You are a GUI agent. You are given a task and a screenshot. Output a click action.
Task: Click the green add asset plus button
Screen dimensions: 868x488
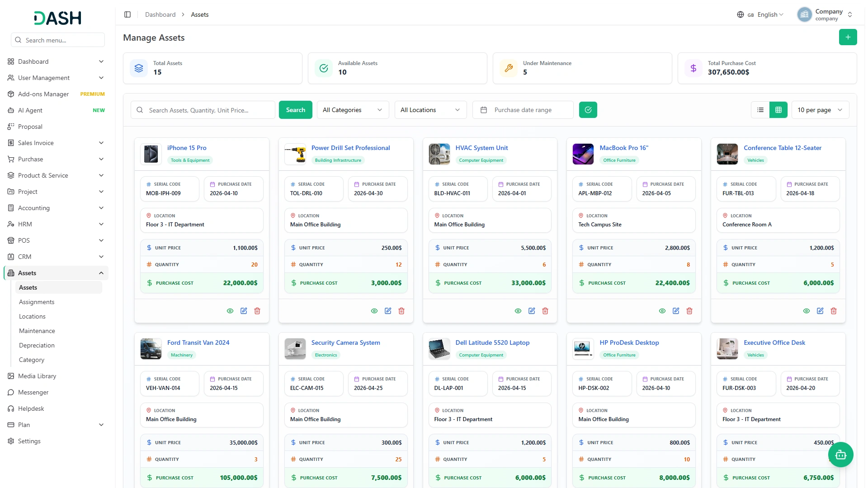(848, 37)
